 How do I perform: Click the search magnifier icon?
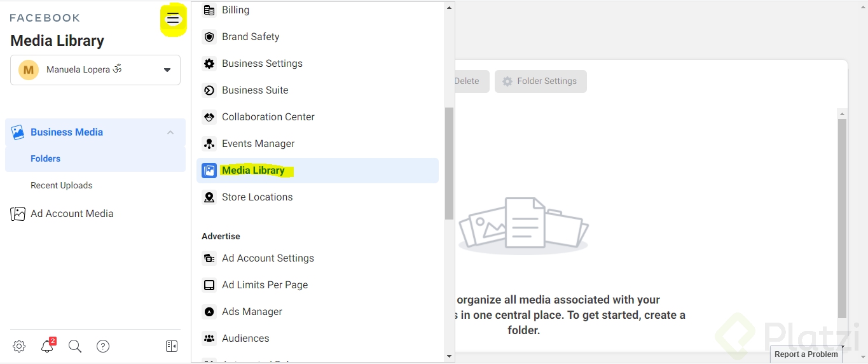75,346
